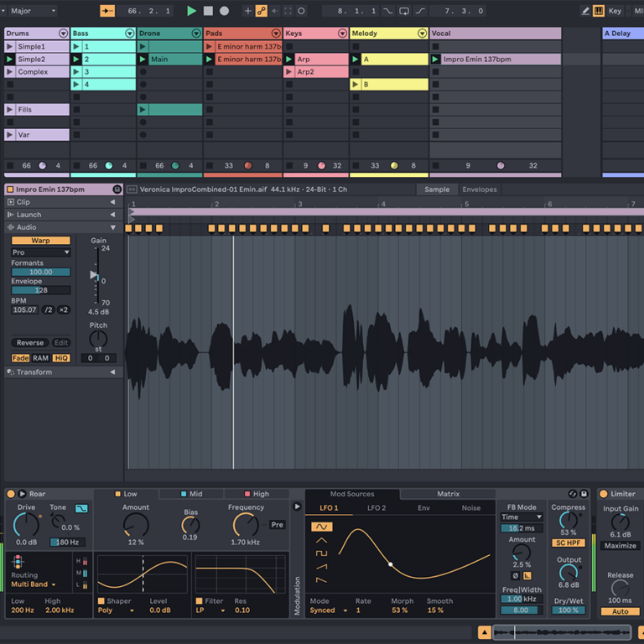Click the Reverse sample button
This screenshot has height=644, width=644.
pyautogui.click(x=30, y=343)
